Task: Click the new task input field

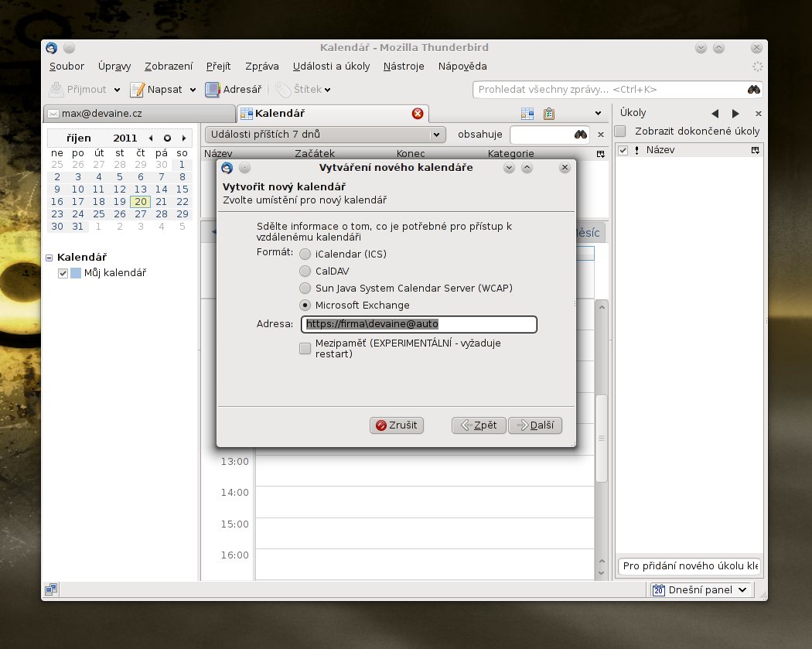Action: pyautogui.click(x=690, y=566)
